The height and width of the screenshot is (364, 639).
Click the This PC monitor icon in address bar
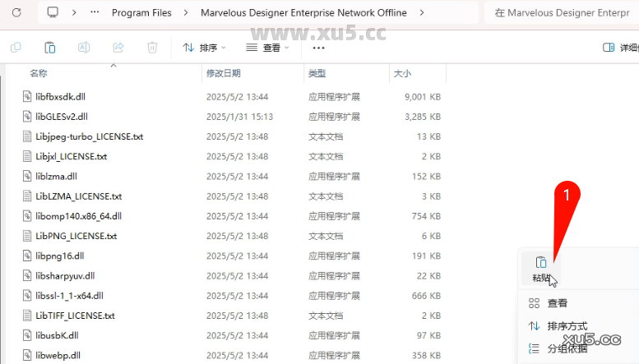[x=53, y=12]
